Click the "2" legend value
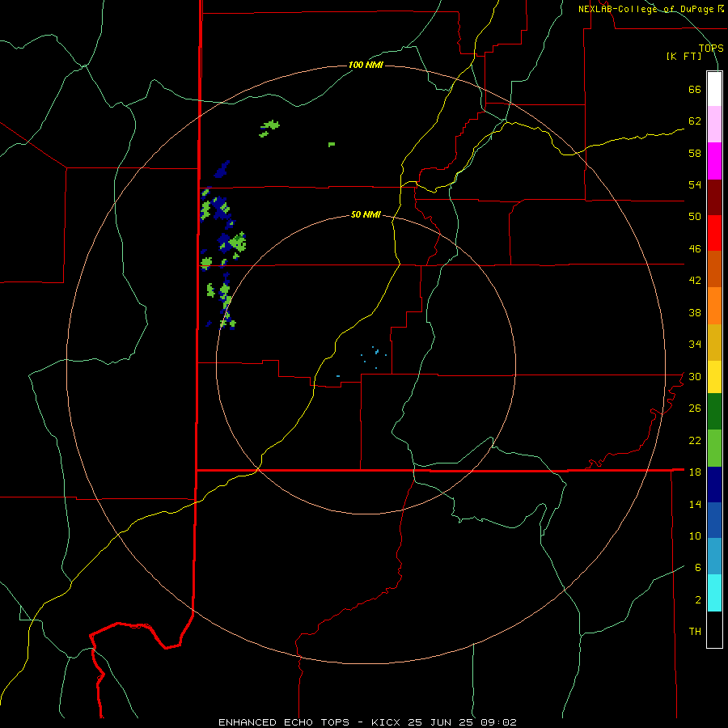Screen dimensions: 728x728 pyautogui.click(x=698, y=600)
